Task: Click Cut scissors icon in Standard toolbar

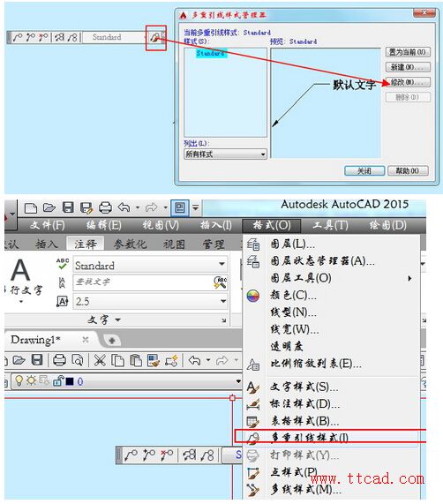Action: [x=100, y=360]
